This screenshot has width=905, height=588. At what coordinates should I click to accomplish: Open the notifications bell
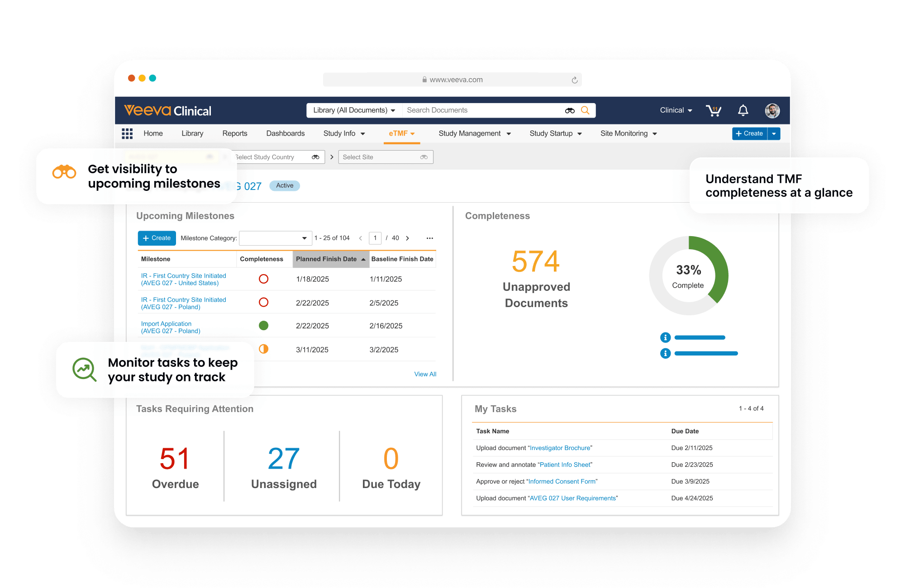pos(743,110)
